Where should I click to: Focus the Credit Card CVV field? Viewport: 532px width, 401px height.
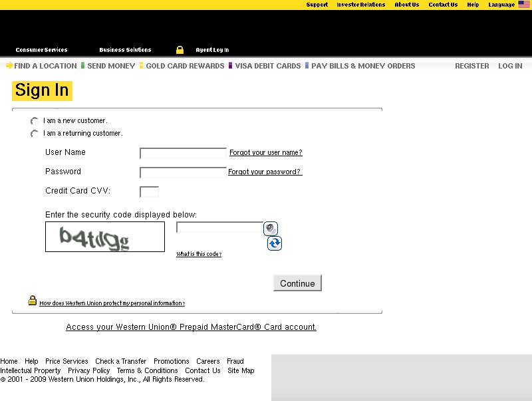click(x=149, y=192)
